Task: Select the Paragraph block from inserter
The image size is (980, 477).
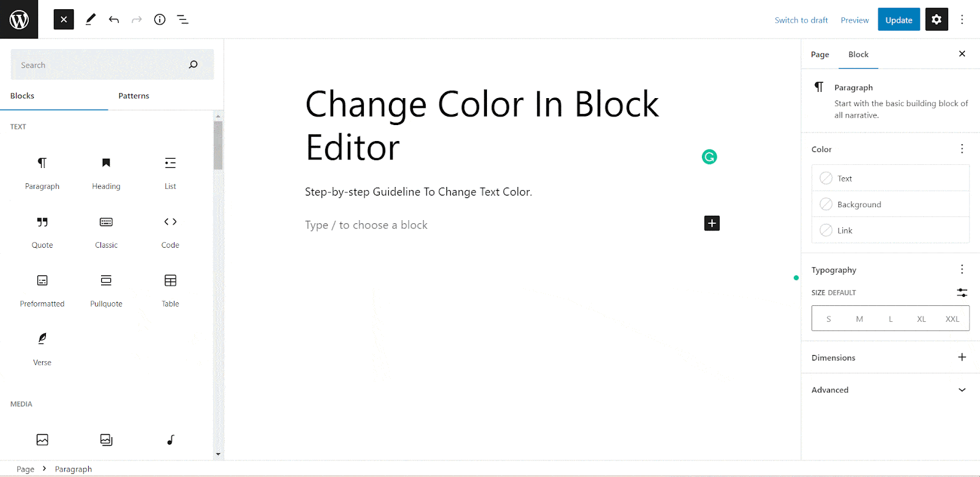Action: (x=42, y=173)
